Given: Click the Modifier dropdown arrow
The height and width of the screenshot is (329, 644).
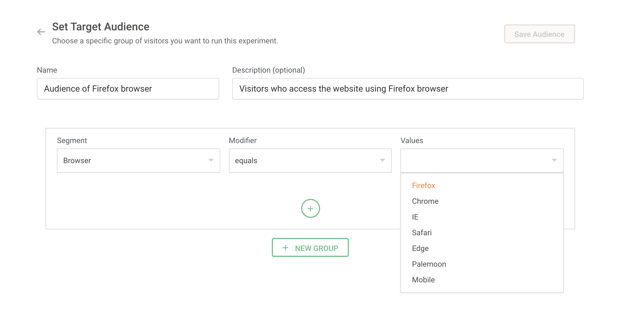Looking at the screenshot, I should pos(382,160).
